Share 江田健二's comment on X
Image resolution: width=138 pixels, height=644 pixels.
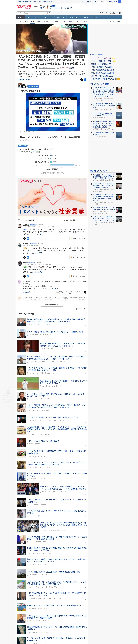tap(24, 257)
